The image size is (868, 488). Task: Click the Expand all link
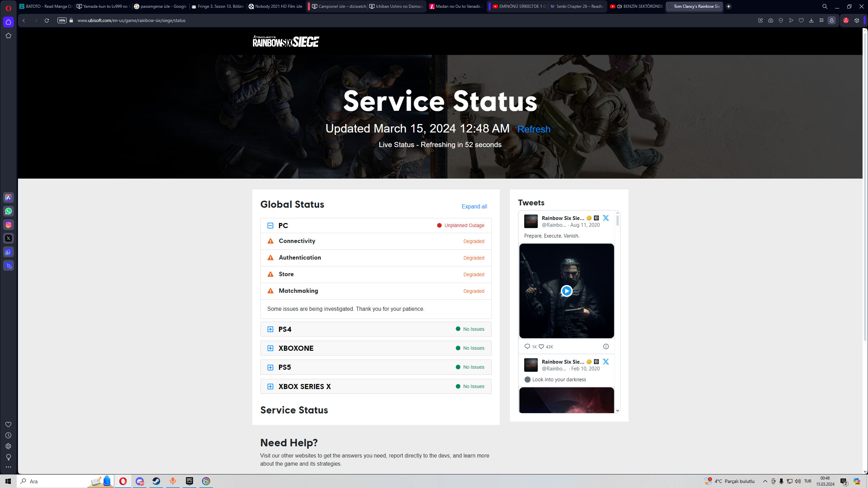[x=474, y=206]
